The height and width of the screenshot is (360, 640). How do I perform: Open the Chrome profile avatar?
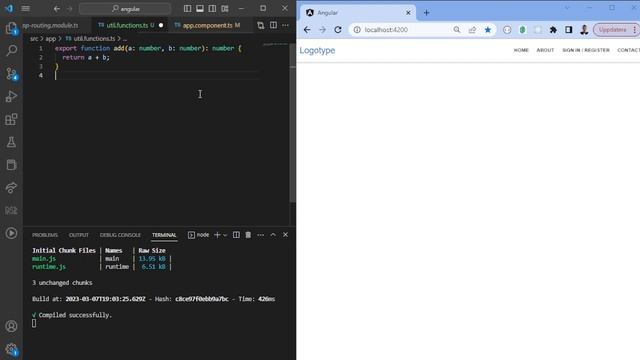[584, 30]
